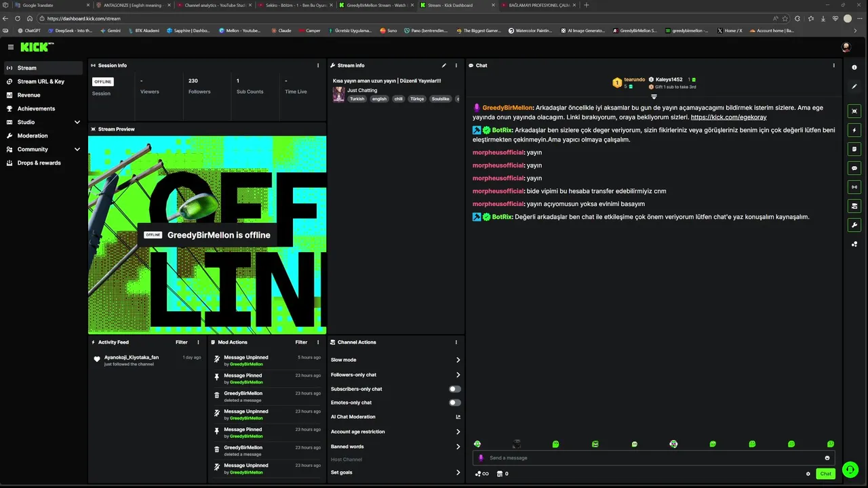Click the green support headset button

tap(850, 470)
